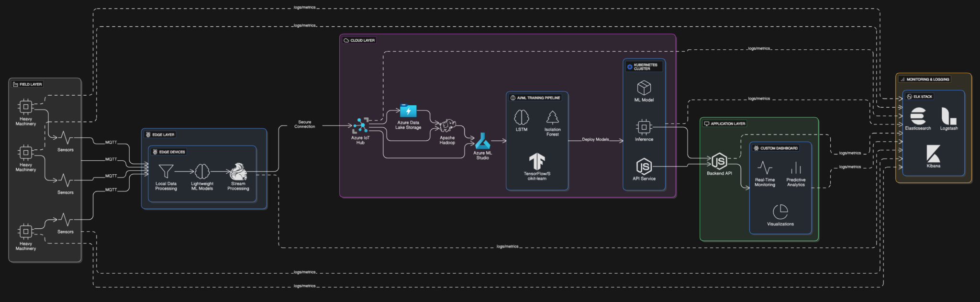Click the Azure Data Lake Storage folder icon
The height and width of the screenshot is (302, 980).
pyautogui.click(x=408, y=111)
